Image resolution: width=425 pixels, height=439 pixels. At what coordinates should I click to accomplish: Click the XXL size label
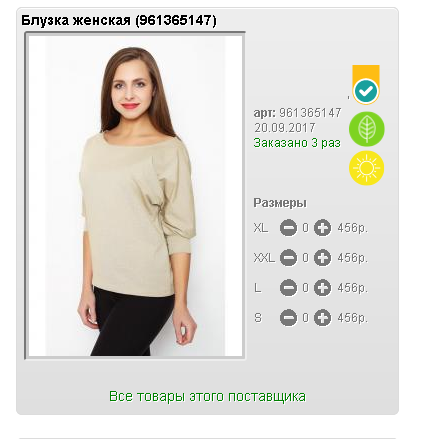click(x=264, y=258)
